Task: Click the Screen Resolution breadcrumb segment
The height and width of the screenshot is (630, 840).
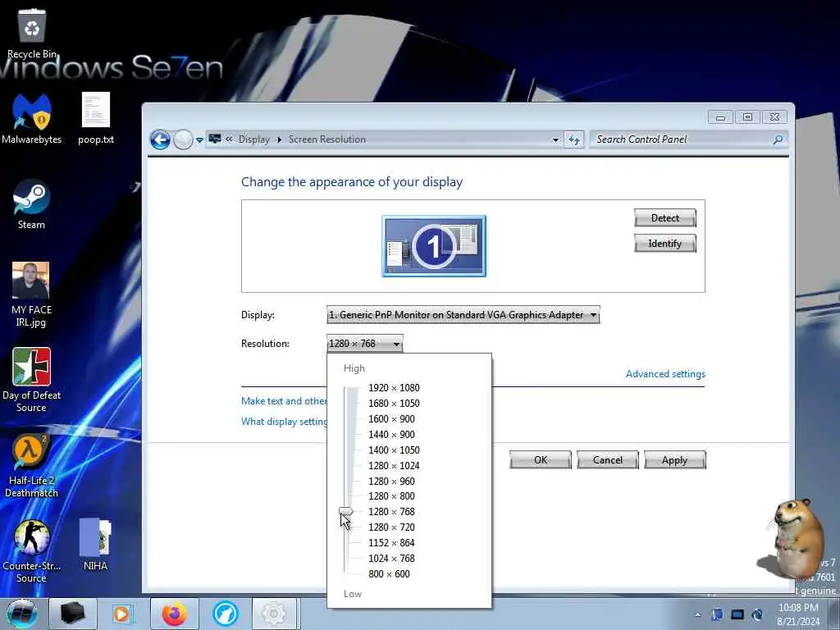Action: click(326, 139)
